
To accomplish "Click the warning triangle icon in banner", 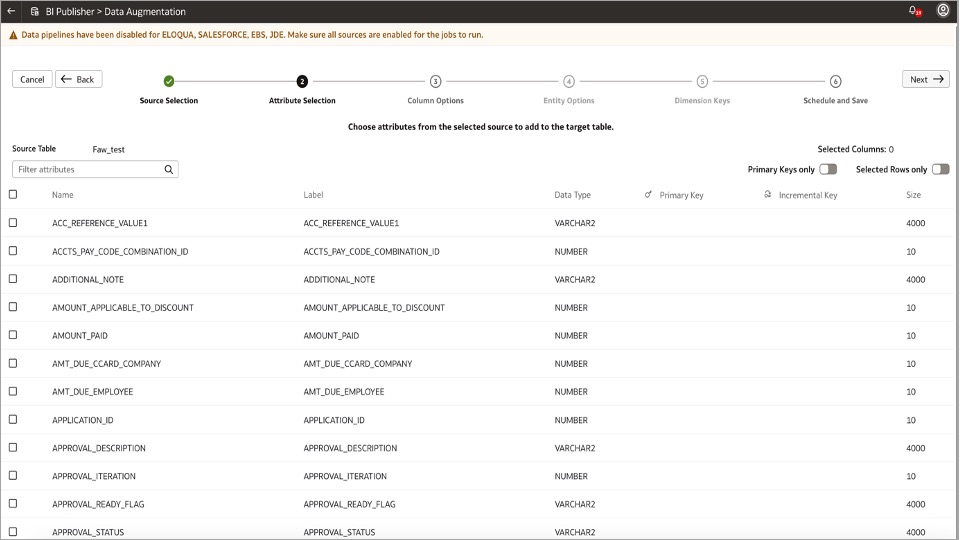I will pyautogui.click(x=13, y=36).
